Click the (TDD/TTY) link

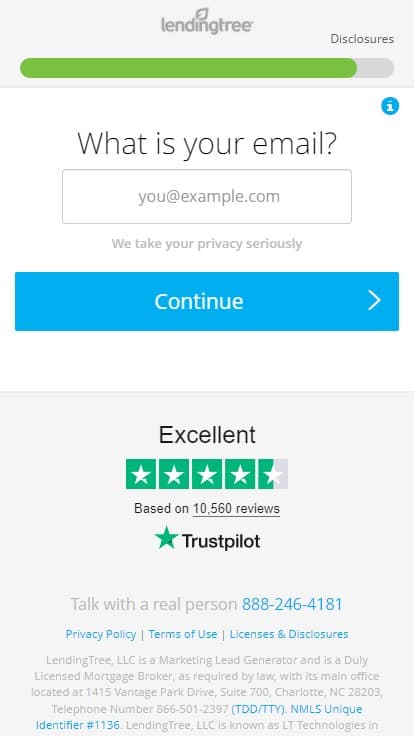point(258,709)
